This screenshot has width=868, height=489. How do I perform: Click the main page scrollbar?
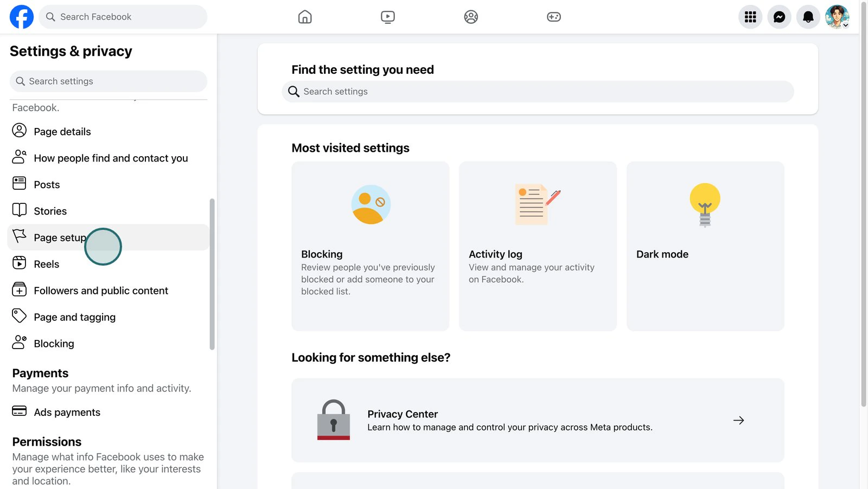click(x=864, y=204)
